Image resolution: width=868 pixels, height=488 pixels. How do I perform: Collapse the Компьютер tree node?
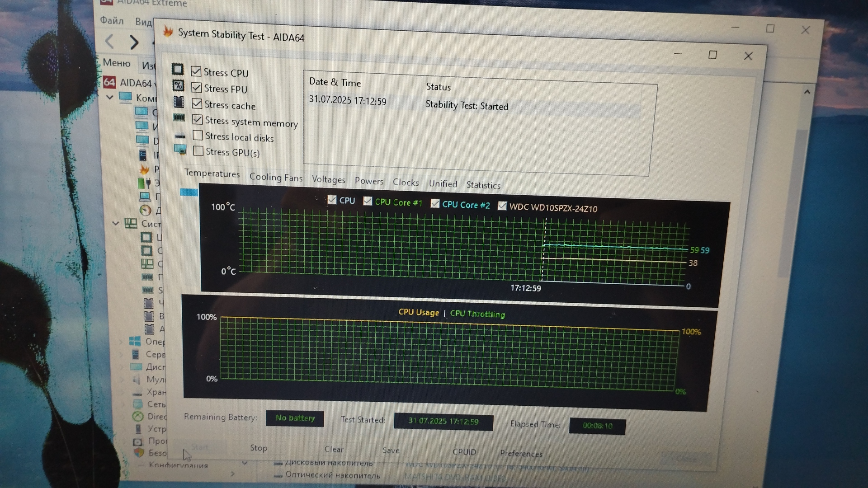pyautogui.click(x=110, y=97)
